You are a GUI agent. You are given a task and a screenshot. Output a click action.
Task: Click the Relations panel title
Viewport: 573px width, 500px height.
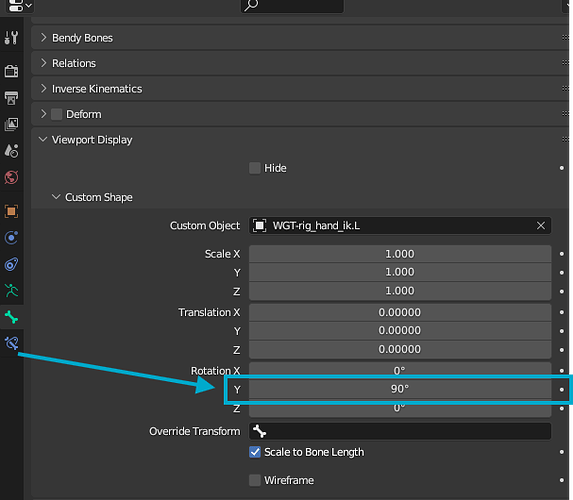click(x=74, y=63)
